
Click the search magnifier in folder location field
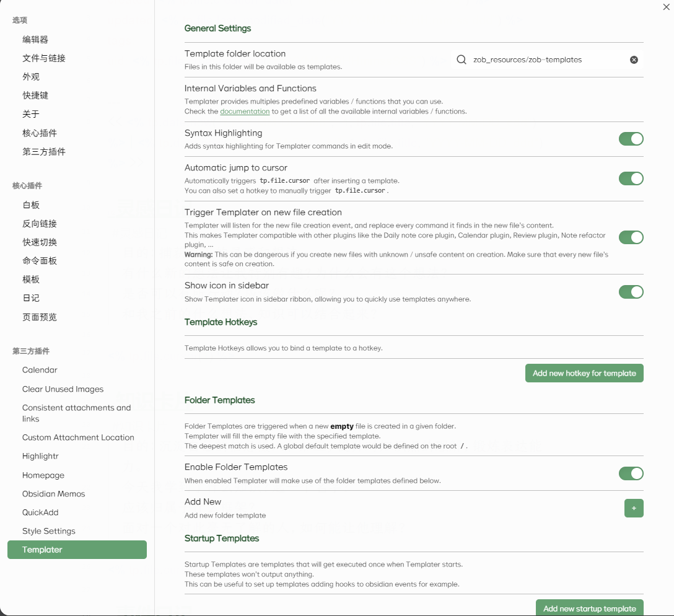[462, 59]
